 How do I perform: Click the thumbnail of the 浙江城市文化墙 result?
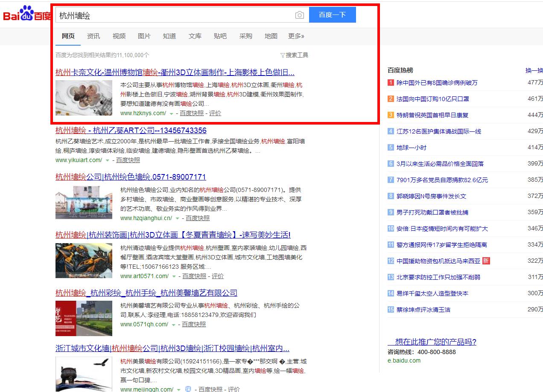[84, 375]
